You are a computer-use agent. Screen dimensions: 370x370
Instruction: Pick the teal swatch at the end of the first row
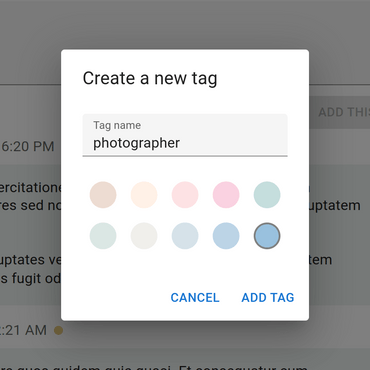[x=267, y=195]
